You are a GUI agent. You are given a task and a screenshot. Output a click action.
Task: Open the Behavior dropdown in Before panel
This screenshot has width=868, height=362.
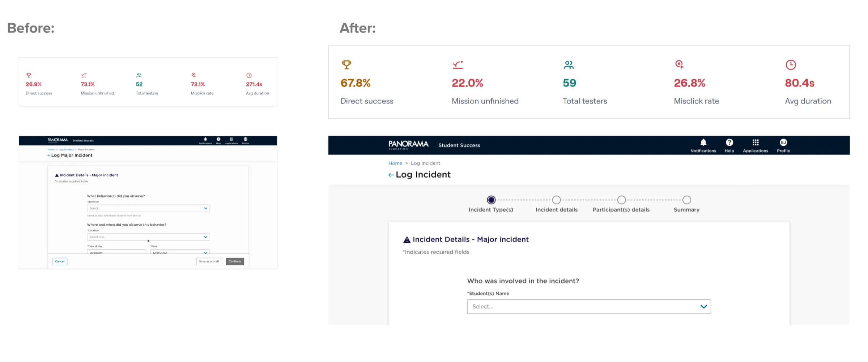(148, 208)
